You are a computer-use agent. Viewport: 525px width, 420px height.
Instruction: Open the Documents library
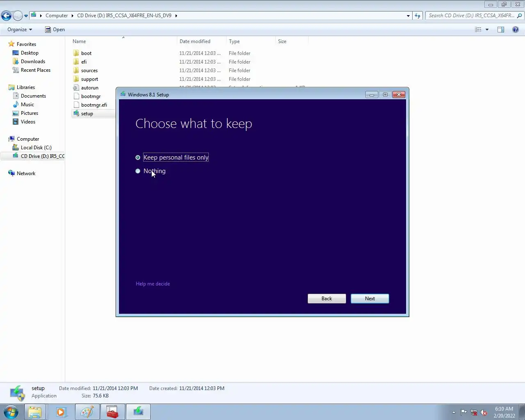(x=33, y=96)
